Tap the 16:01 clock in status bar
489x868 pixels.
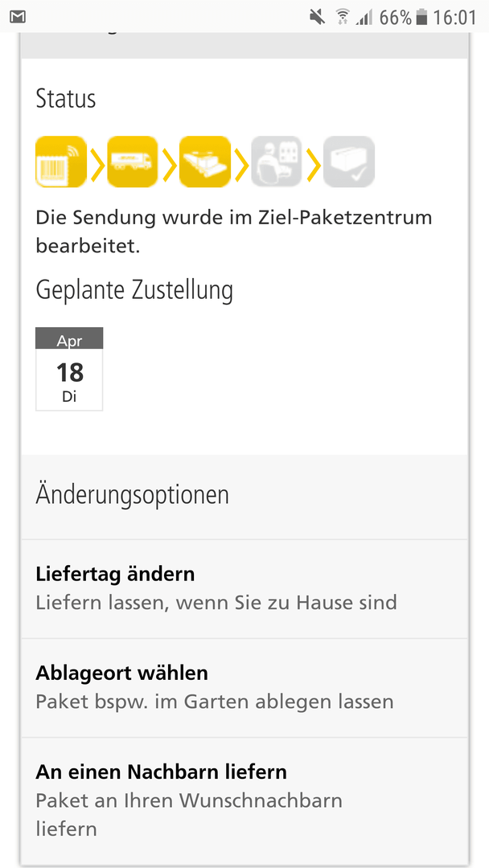click(454, 18)
